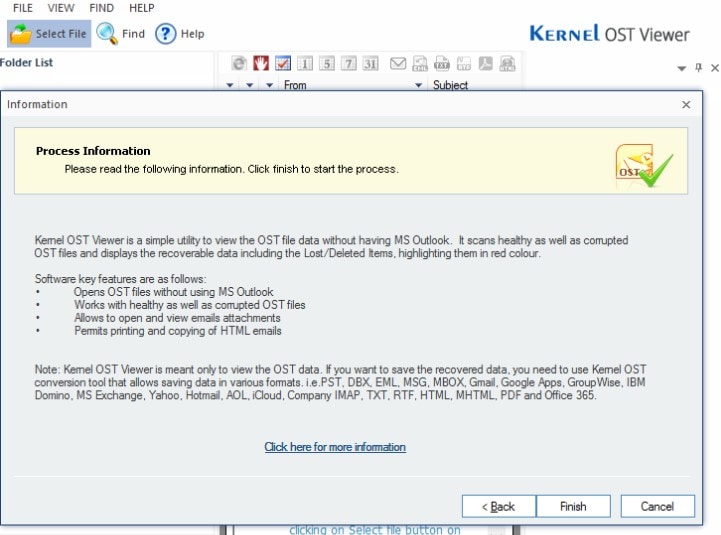The height and width of the screenshot is (535, 721).
Task: Open the third column filter arrow
Action: tap(269, 85)
